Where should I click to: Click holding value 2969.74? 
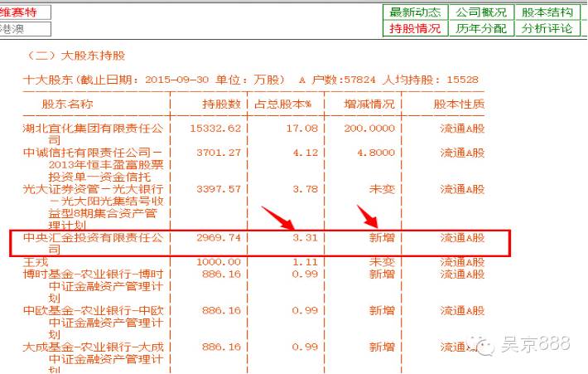pos(219,238)
